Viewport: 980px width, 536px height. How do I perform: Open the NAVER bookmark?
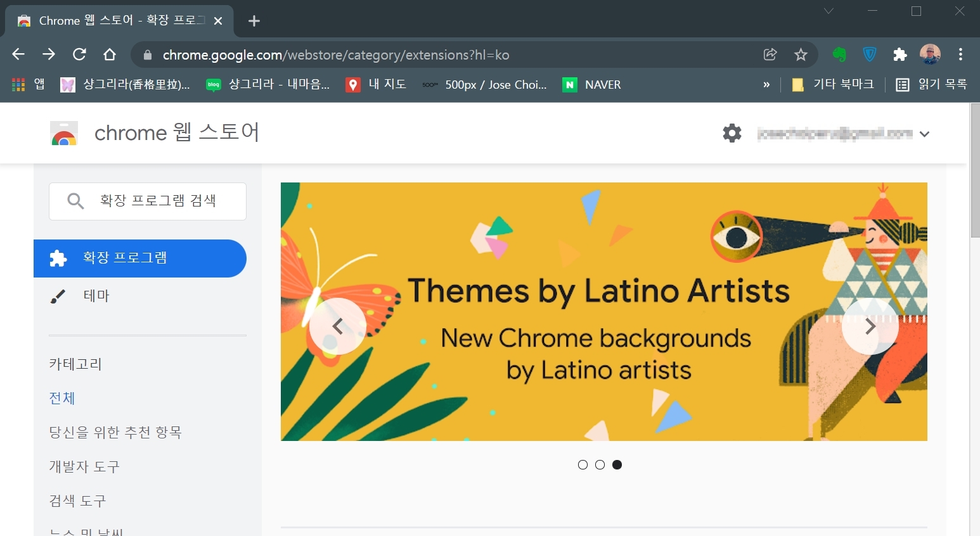pos(592,84)
